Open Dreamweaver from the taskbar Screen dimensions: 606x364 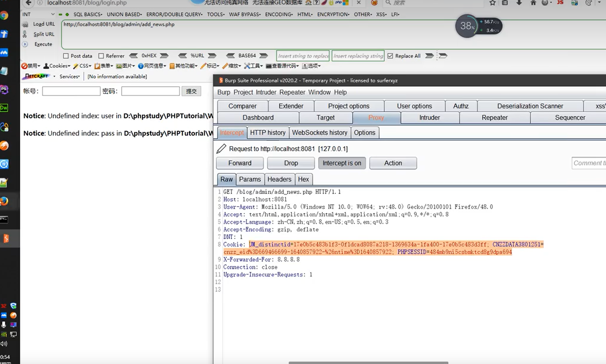(x=4, y=108)
